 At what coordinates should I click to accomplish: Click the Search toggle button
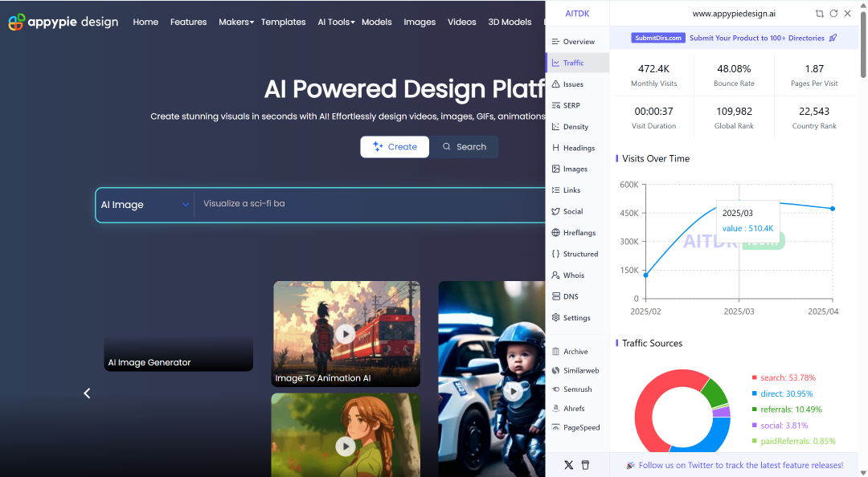coord(465,147)
